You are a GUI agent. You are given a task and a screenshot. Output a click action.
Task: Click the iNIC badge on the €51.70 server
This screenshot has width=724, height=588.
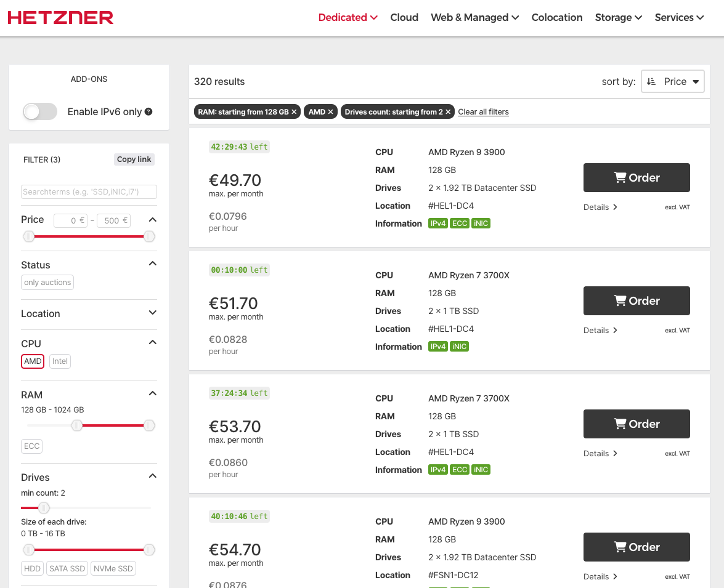click(459, 347)
